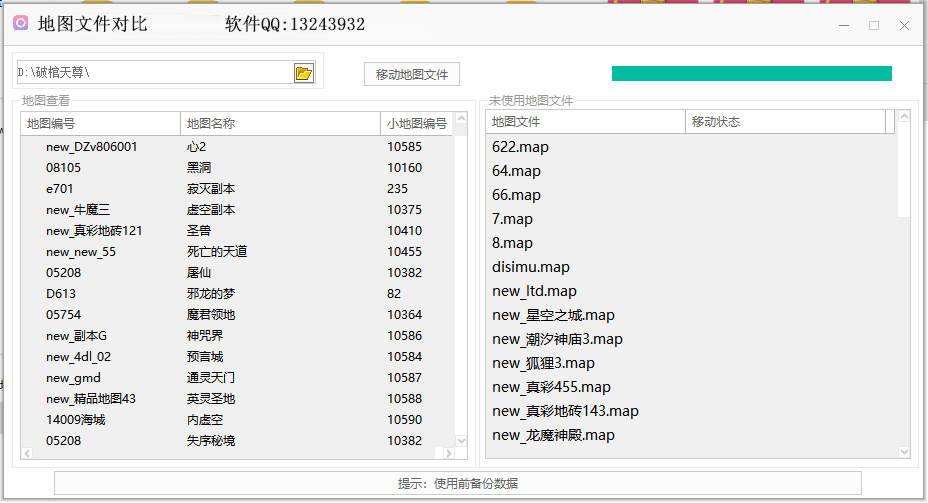Select file new_龙魔神殿.map

point(553,436)
